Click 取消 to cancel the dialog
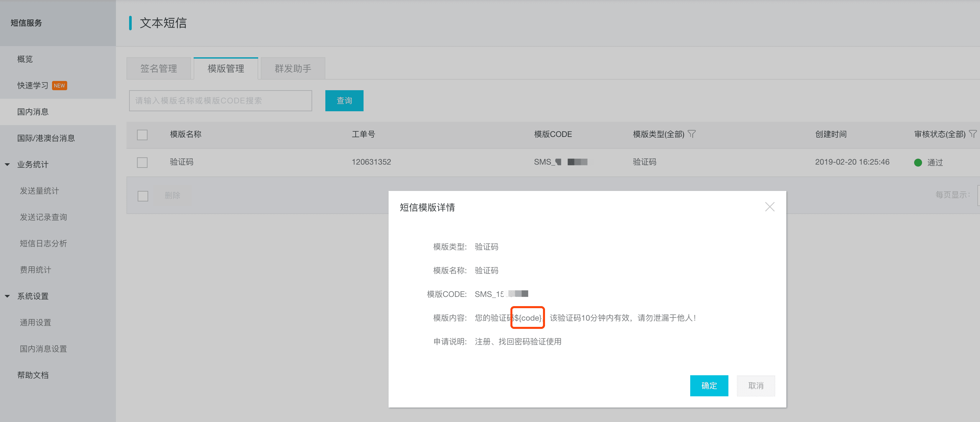This screenshot has width=980, height=422. [755, 385]
